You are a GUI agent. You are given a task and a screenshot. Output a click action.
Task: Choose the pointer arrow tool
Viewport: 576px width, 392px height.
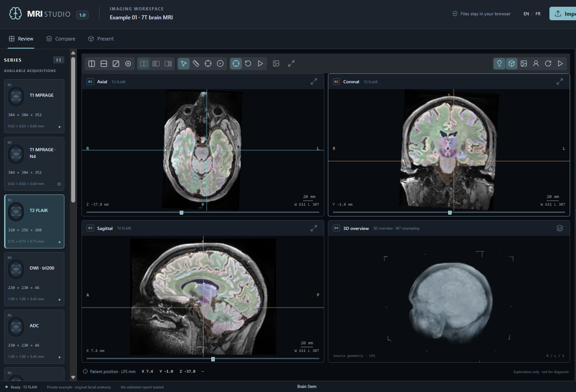tap(184, 64)
